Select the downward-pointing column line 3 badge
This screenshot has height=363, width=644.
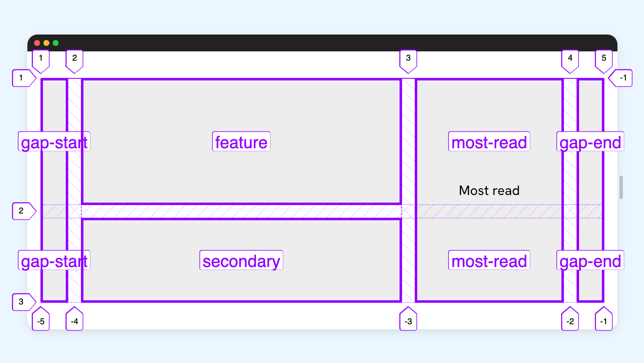408,59
